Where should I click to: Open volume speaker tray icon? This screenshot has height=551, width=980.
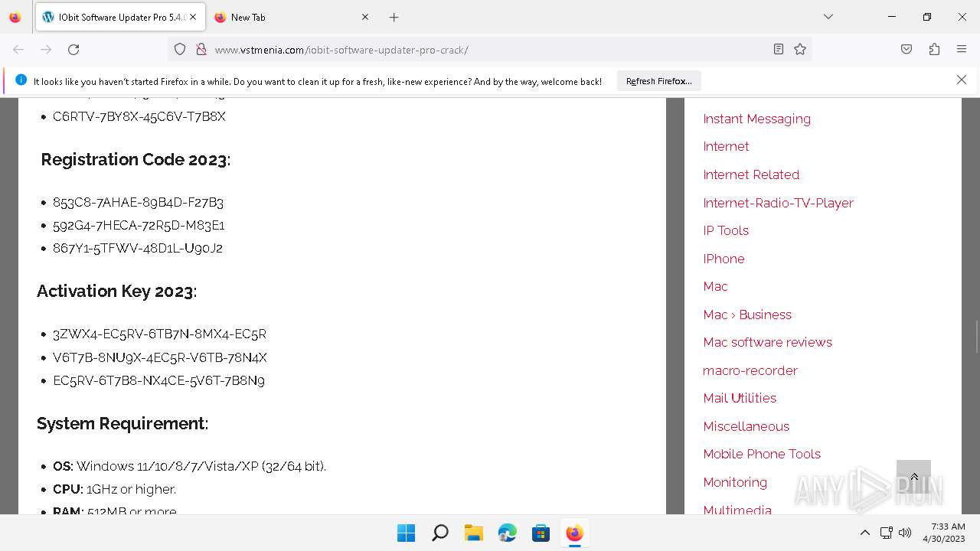click(905, 533)
